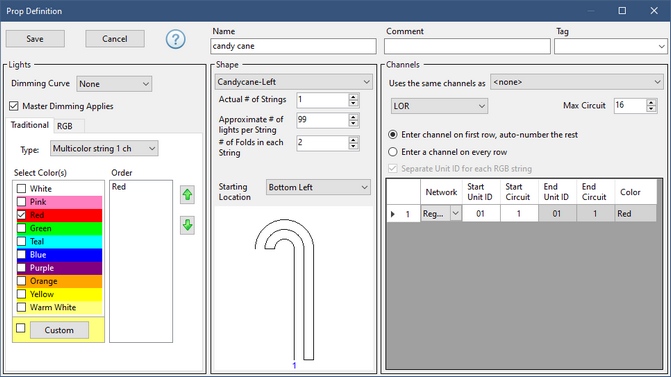Open the blue question mark help icon
Screen dimensions: 671x377
click(175, 39)
